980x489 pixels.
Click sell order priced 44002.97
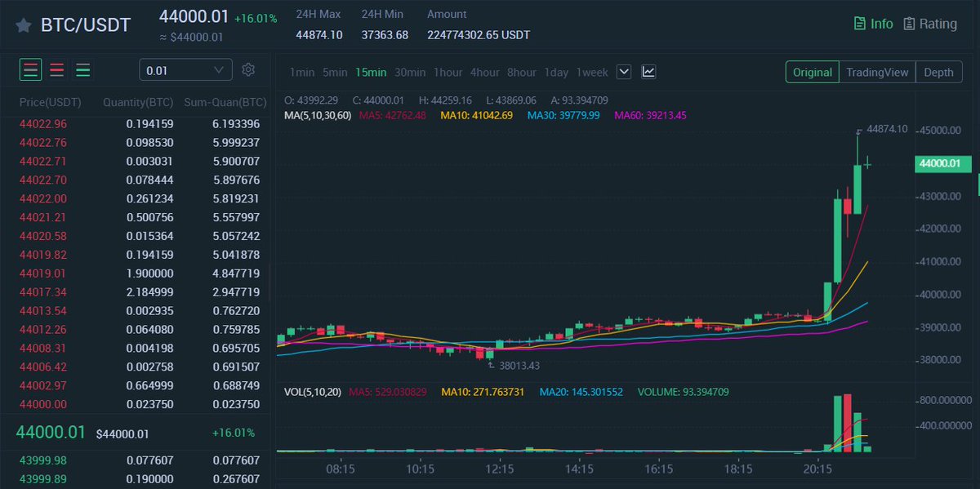click(139, 385)
